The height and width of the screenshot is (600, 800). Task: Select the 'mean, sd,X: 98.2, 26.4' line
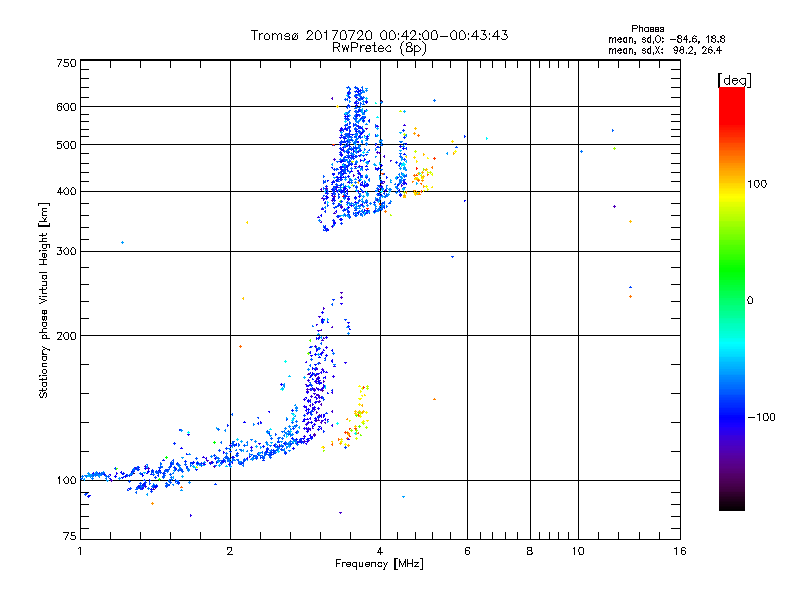pyautogui.click(x=665, y=50)
